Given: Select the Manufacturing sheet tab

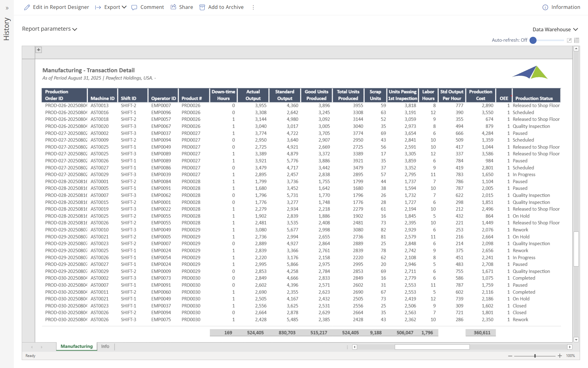Looking at the screenshot, I should click(76, 346).
